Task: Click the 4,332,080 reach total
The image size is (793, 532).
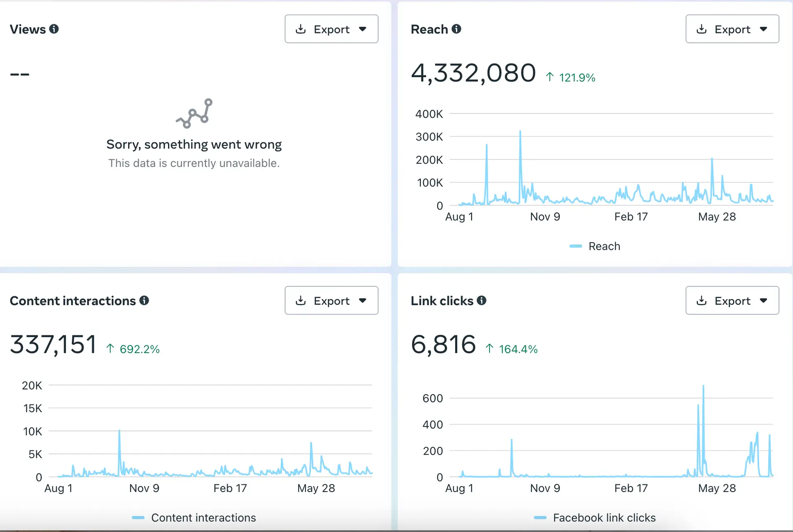Action: pos(473,73)
